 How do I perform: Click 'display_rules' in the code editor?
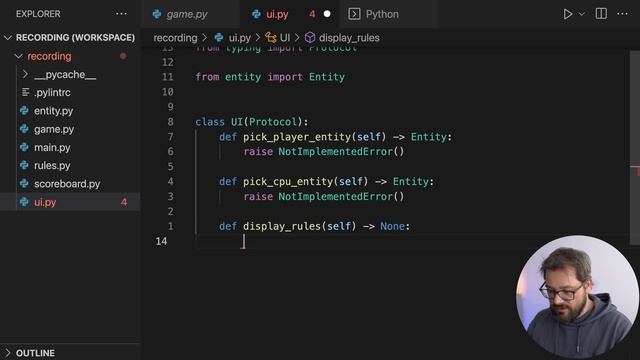(x=282, y=226)
